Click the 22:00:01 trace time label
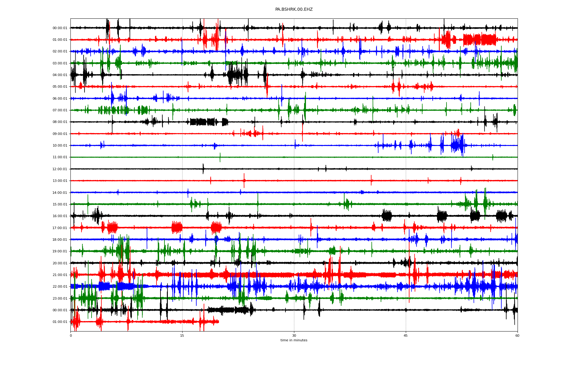The width and height of the screenshot is (588, 368). (x=60, y=287)
